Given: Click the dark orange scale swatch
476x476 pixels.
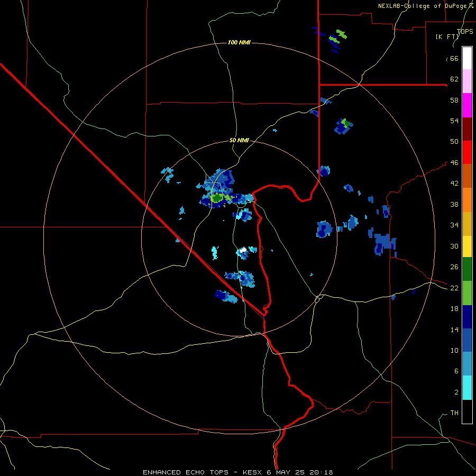Looking at the screenshot, I should [x=467, y=176].
